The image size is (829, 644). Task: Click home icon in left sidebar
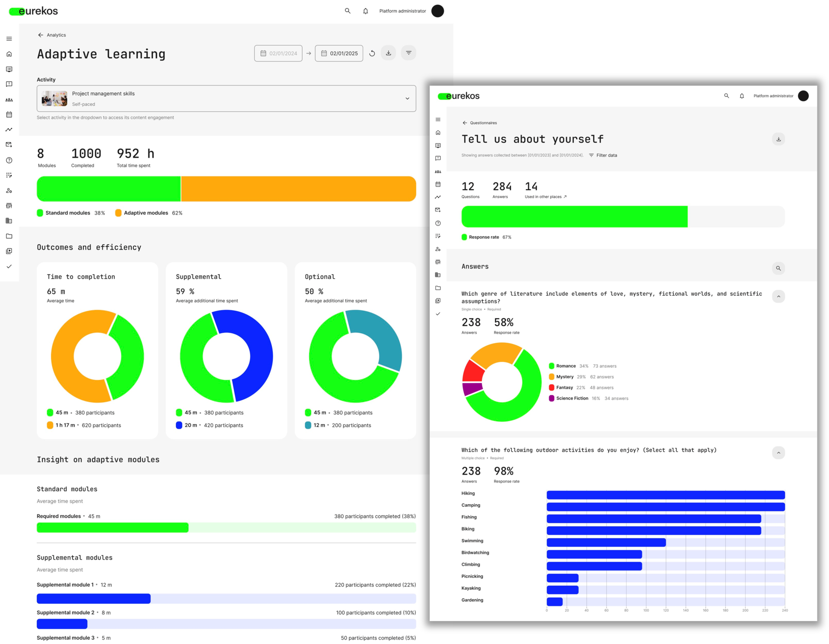[9, 54]
